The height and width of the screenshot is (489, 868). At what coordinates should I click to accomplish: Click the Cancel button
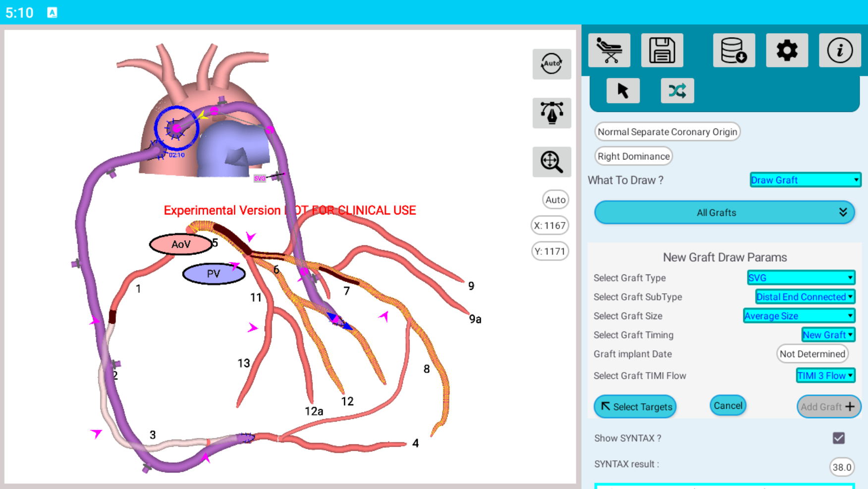(x=727, y=406)
